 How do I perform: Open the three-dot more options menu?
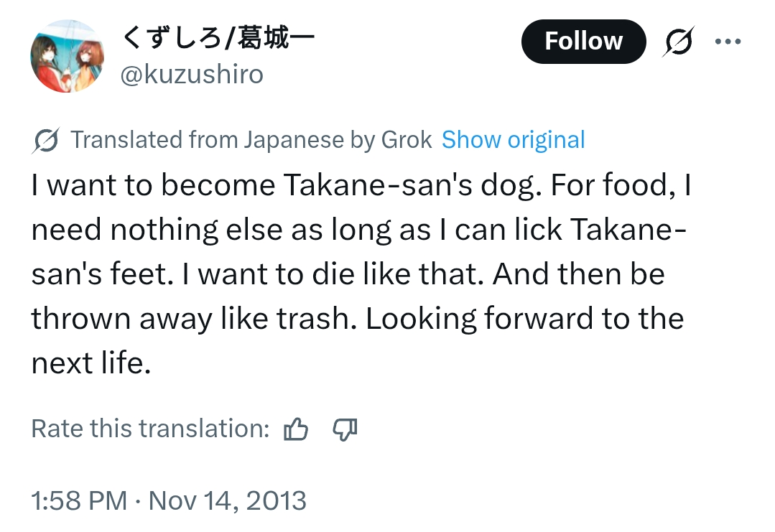[728, 42]
